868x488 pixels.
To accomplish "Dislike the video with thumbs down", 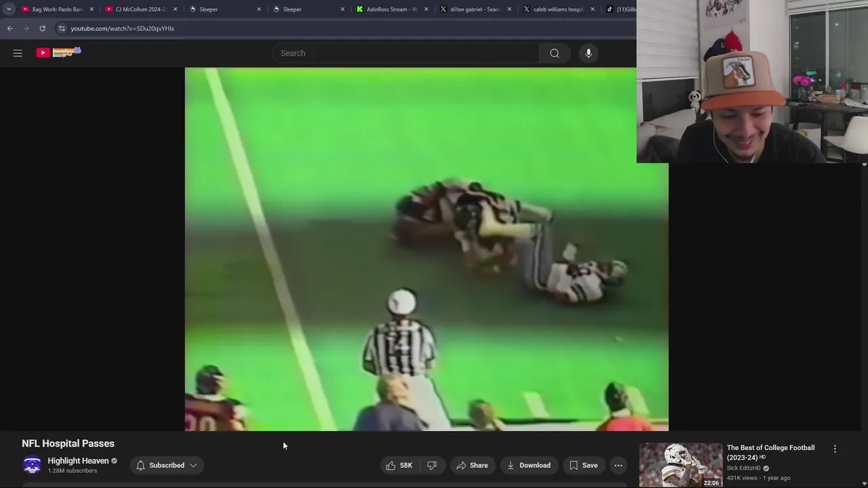I will pyautogui.click(x=432, y=465).
